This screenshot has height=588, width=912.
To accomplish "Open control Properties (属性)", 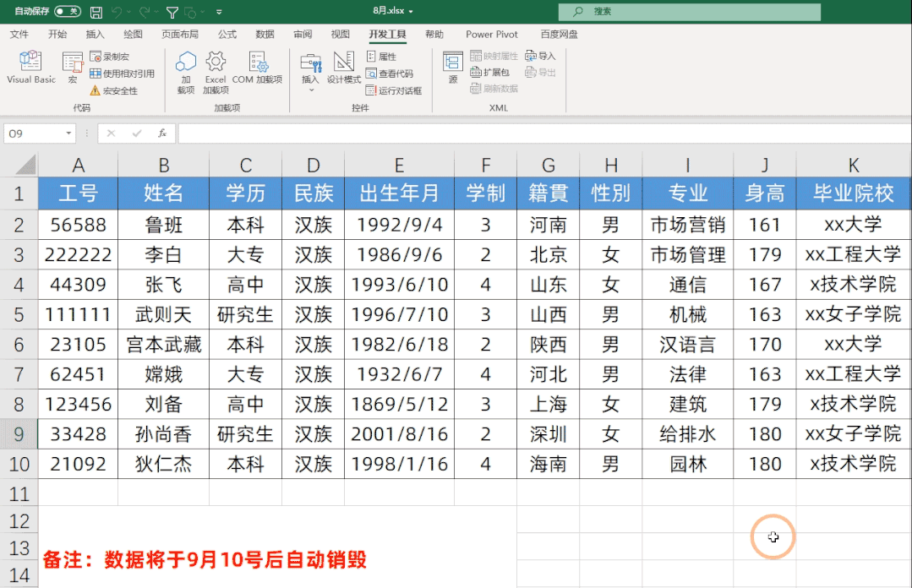I will click(x=381, y=57).
